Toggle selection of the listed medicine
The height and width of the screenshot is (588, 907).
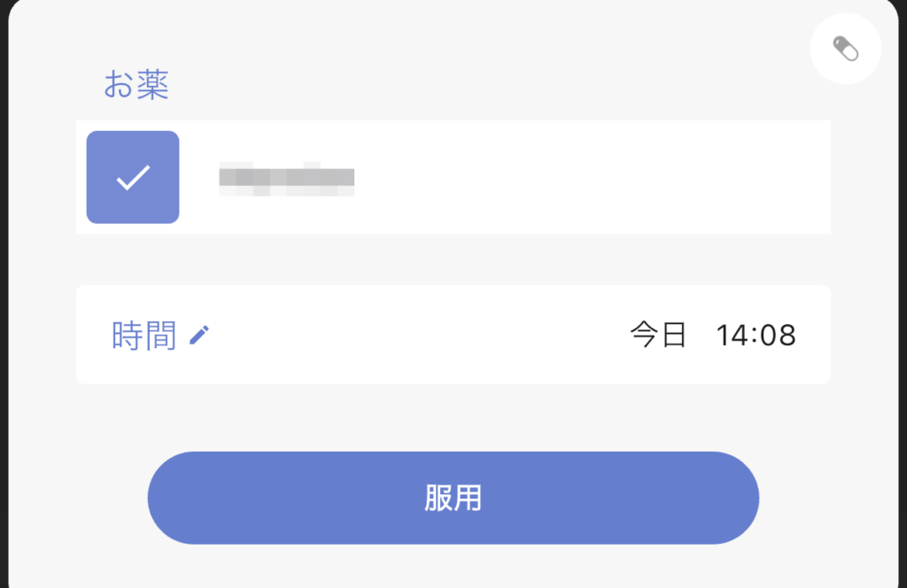[133, 177]
